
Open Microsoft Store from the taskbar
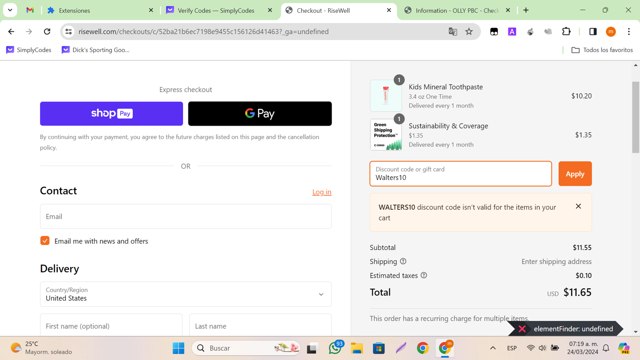point(379,348)
